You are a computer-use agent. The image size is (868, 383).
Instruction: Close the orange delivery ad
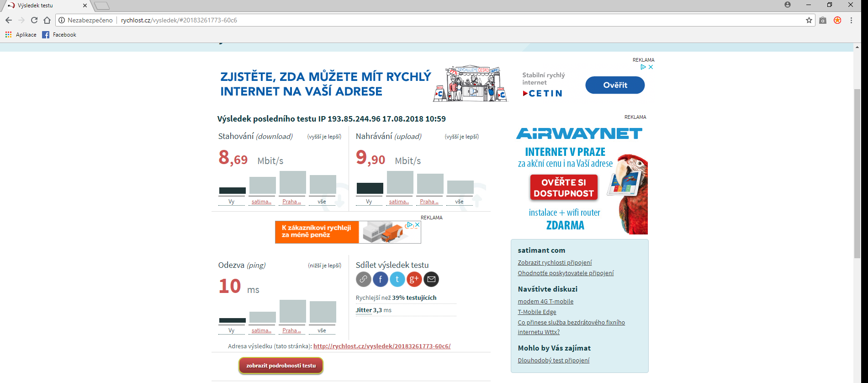pos(417,225)
